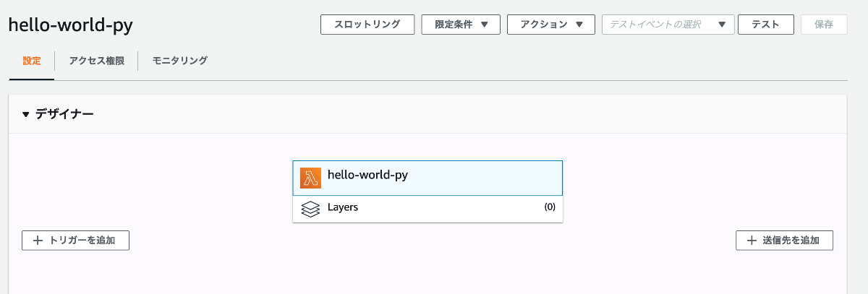The height and width of the screenshot is (294, 868).
Task: Open the アクション dropdown menu
Action: (x=551, y=25)
